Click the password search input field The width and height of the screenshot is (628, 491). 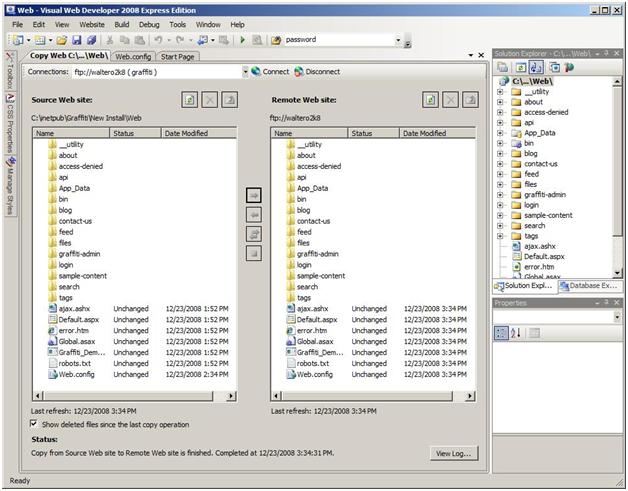338,40
